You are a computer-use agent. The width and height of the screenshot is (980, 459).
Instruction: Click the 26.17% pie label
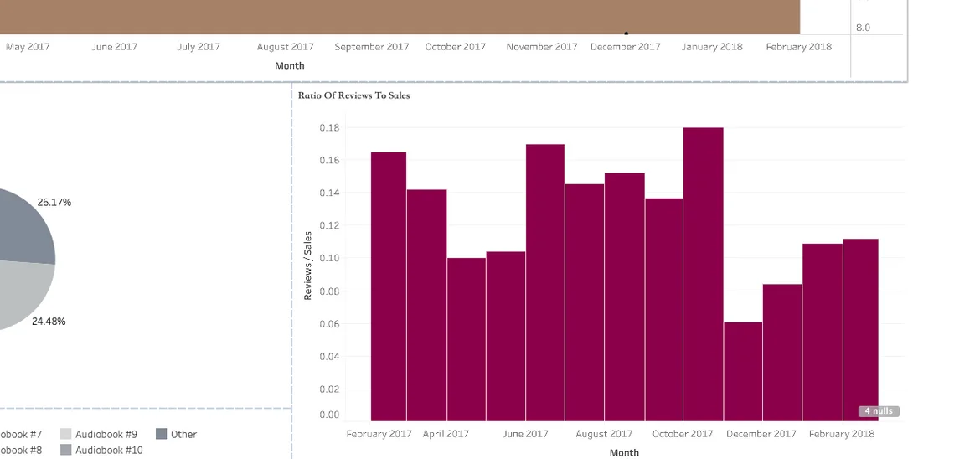[54, 202]
